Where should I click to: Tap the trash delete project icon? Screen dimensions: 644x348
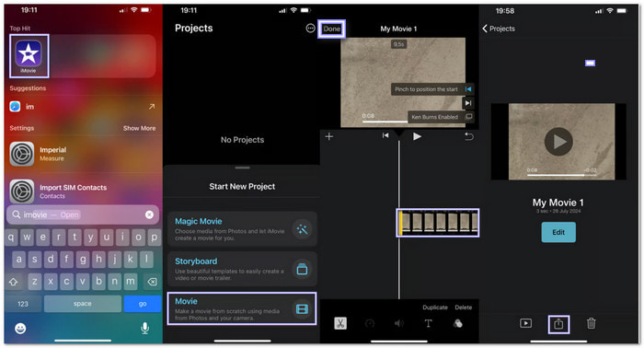coord(591,323)
